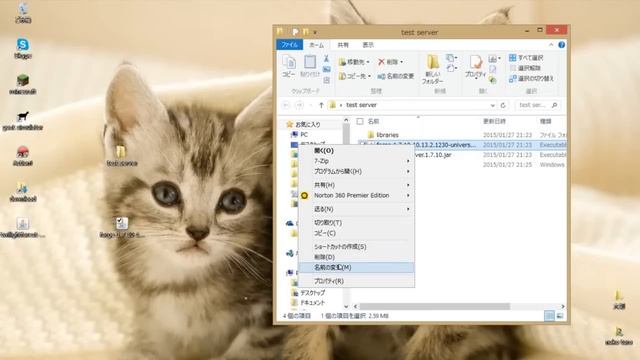Choose 切り取り(T) in the context menu

[357, 223]
